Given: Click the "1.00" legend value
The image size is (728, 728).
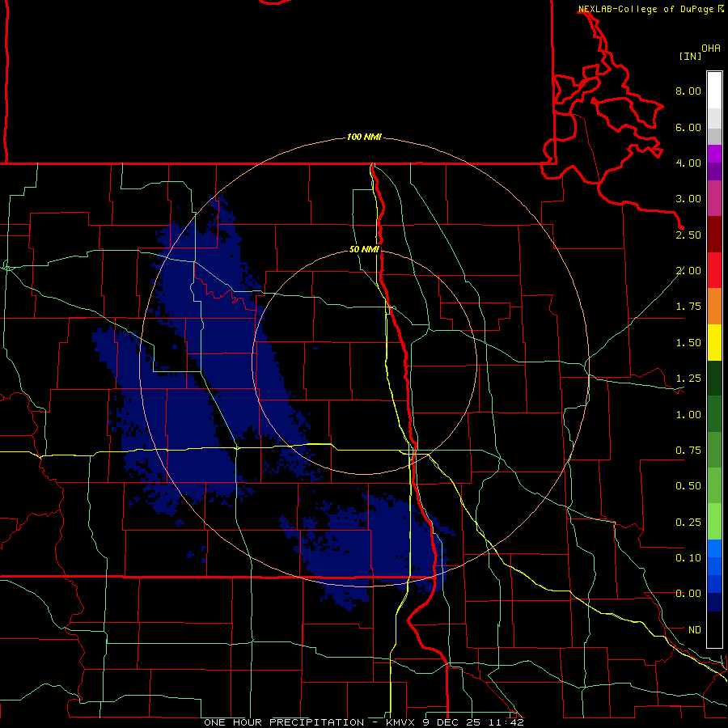Looking at the screenshot, I should (x=688, y=415).
